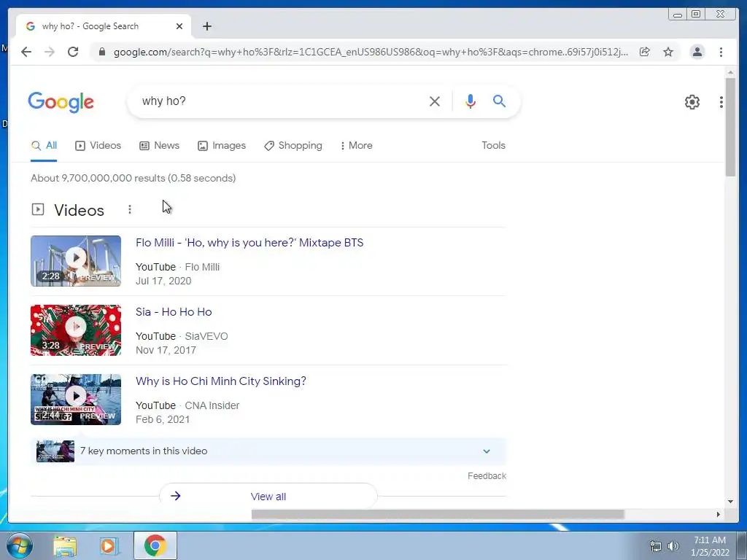Select the All search tab
This screenshot has height=560, width=747.
(x=44, y=146)
